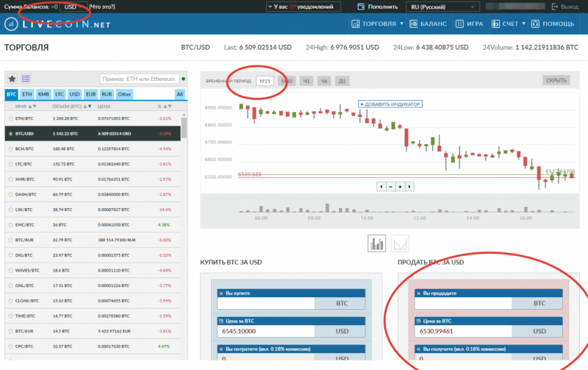Select the BTC/USD row in pair list
Image resolution: width=588 pixels, height=370 pixels.
point(93,134)
